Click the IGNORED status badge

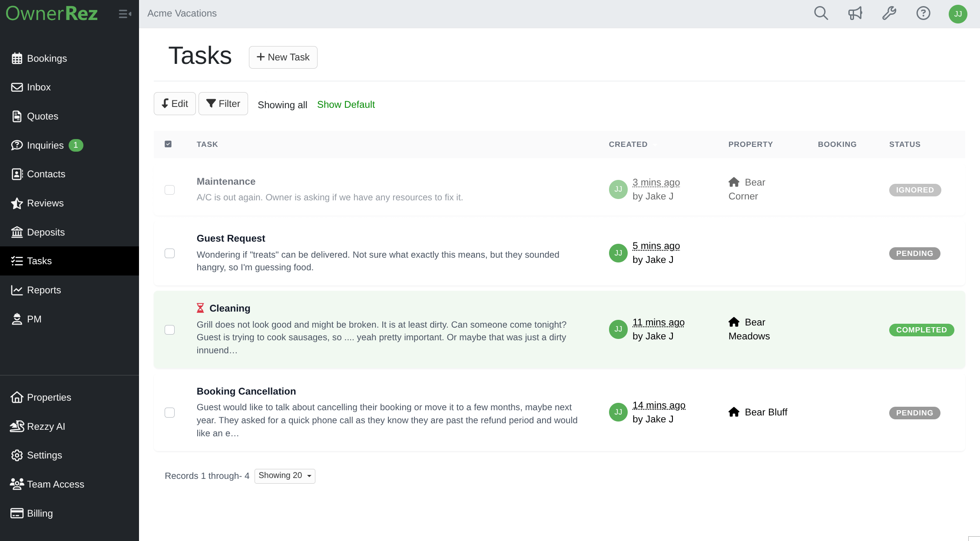[915, 190]
